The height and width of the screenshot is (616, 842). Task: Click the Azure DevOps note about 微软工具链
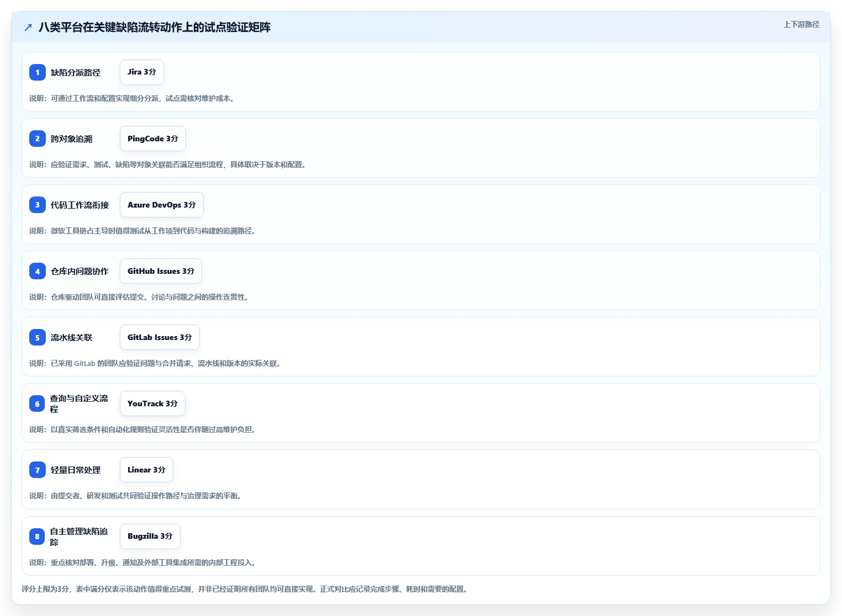tap(144, 231)
